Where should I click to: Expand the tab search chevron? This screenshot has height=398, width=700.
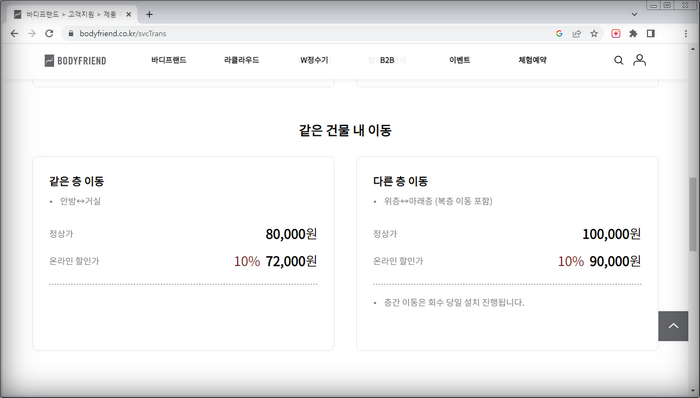pos(634,14)
